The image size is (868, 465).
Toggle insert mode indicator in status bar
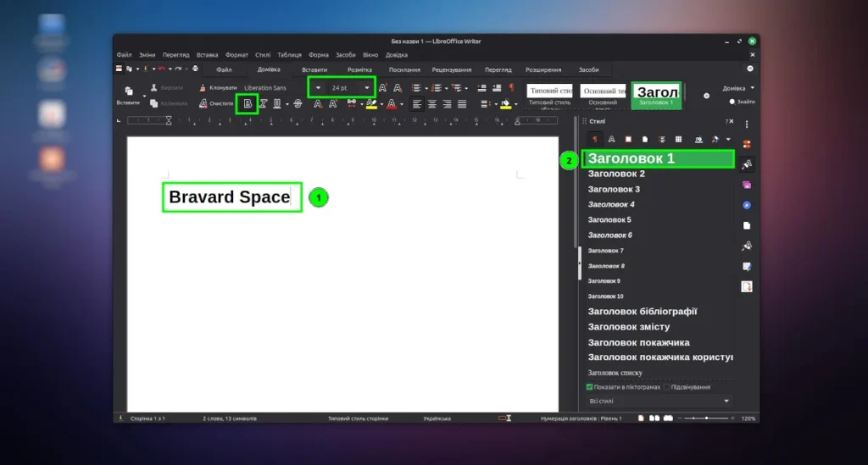504,418
